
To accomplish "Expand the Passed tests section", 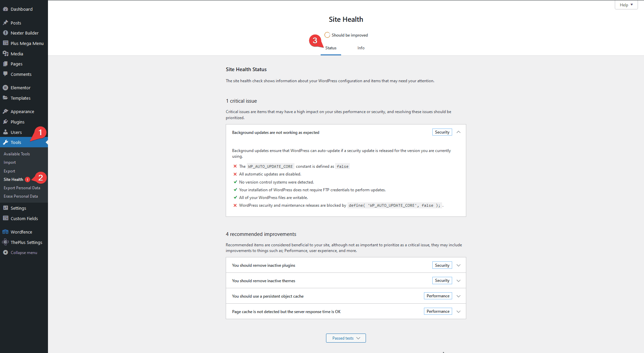I will coord(346,338).
